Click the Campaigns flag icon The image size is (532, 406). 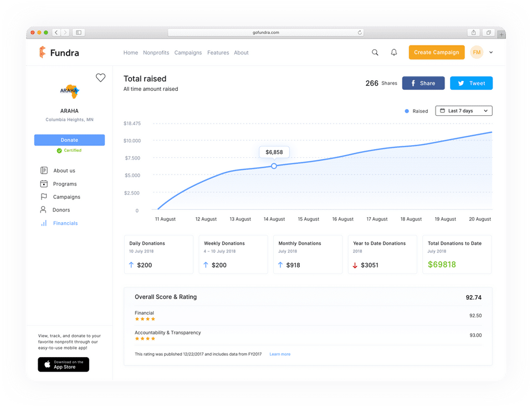click(44, 197)
